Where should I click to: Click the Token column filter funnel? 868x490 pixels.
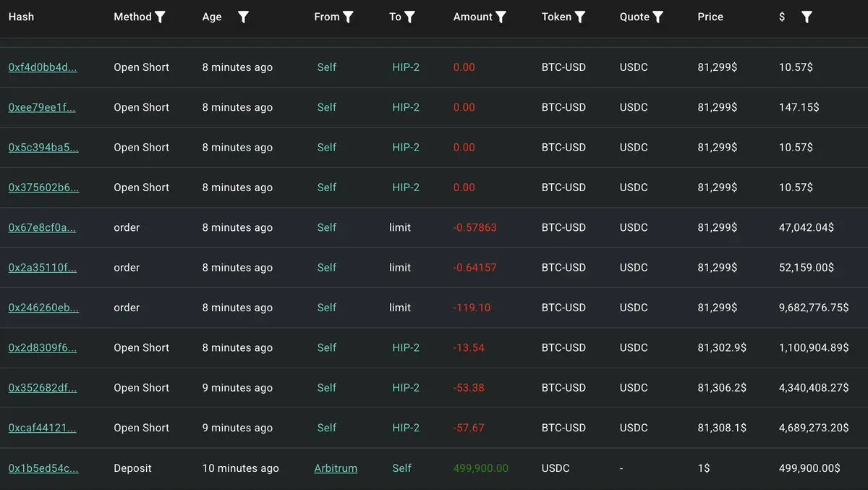click(x=579, y=17)
